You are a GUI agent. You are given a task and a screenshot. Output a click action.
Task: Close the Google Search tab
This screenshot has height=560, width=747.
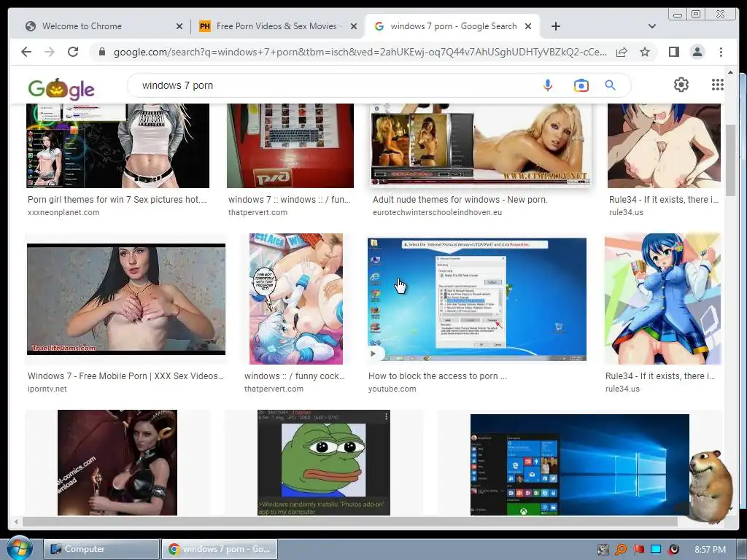click(x=528, y=26)
